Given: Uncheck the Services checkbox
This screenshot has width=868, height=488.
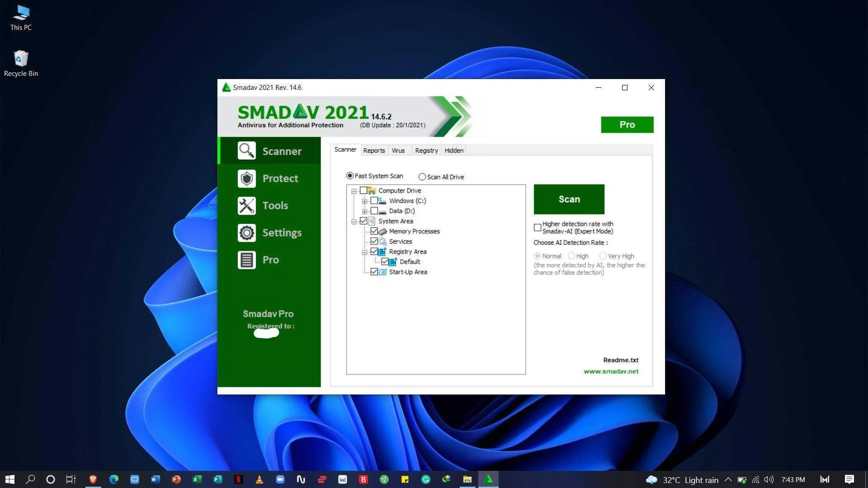Looking at the screenshot, I should [x=374, y=241].
